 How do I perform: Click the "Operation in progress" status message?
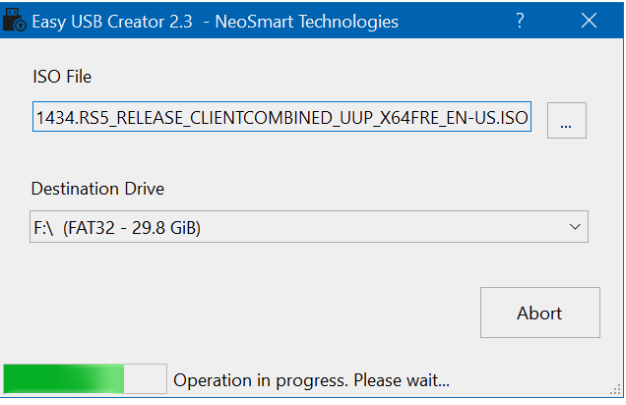point(311,380)
